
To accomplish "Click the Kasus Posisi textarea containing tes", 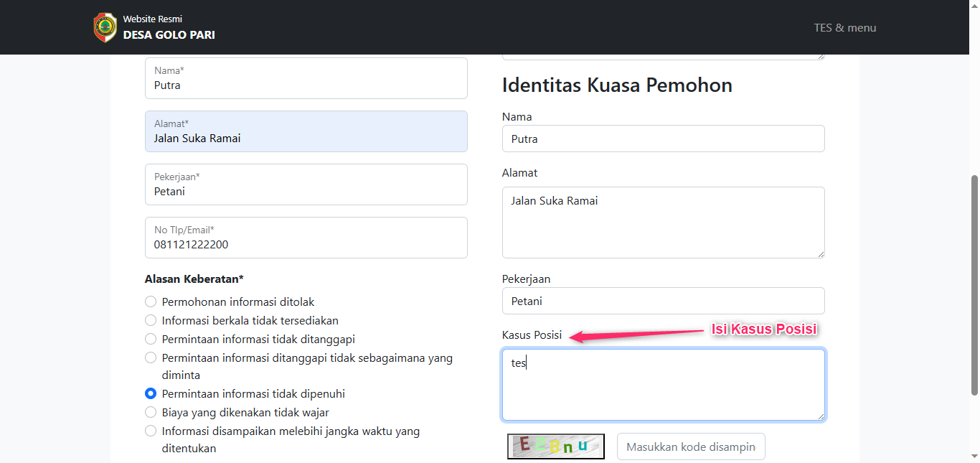I will click(x=664, y=385).
